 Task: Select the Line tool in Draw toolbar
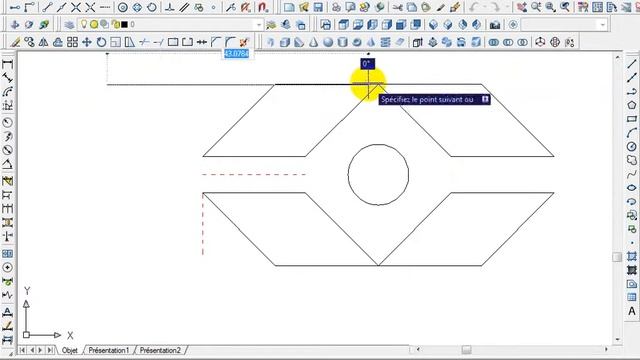tap(632, 64)
